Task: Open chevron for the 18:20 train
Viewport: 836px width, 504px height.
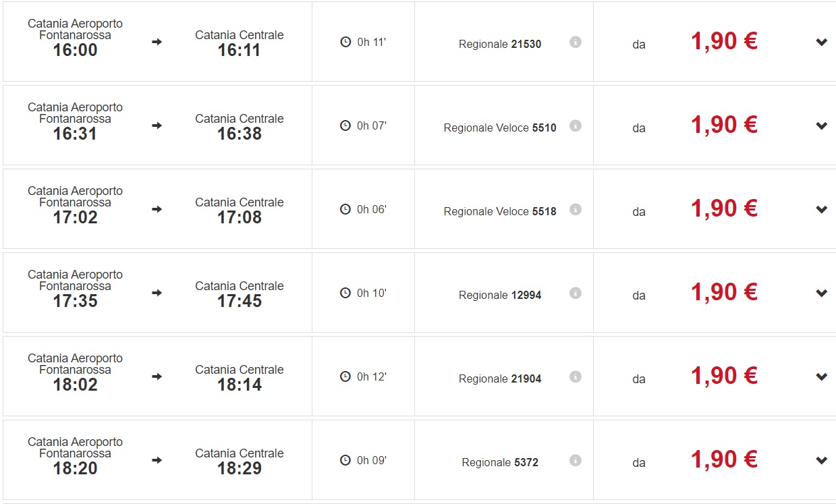Action: pyautogui.click(x=821, y=460)
